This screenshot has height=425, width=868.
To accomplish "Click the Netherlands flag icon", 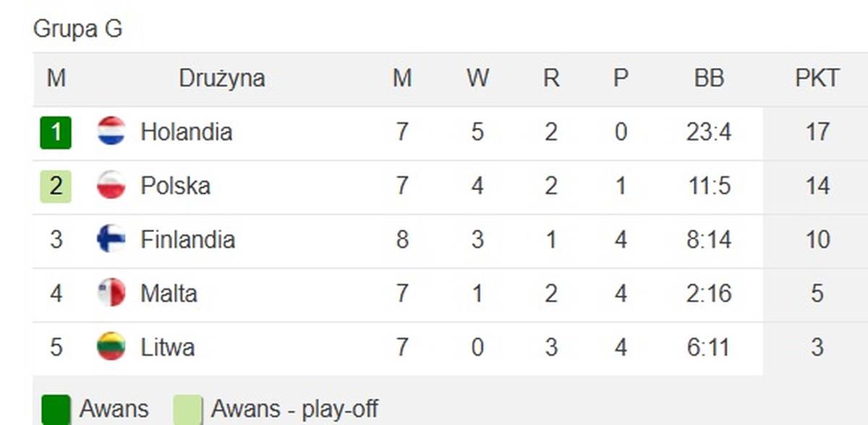I will click(111, 132).
